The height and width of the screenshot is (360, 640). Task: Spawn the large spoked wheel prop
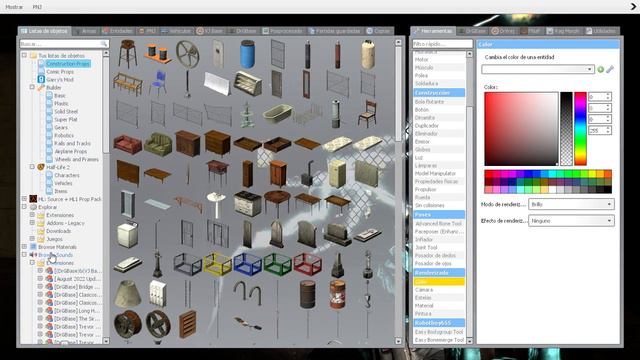[x=188, y=54]
